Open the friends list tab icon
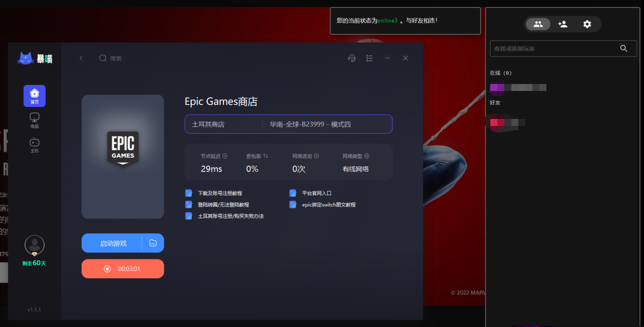This screenshot has height=327, width=644. [538, 24]
